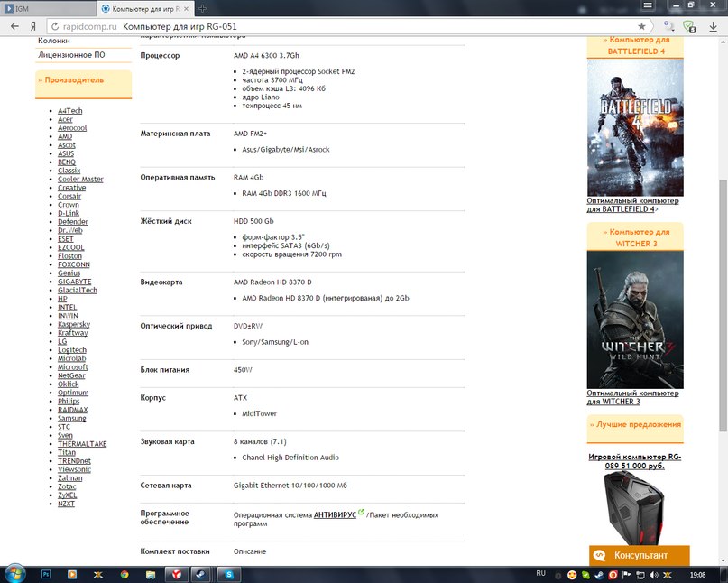Screen dimensions: 728x583
Task: Filter by manufacturer Logitech
Action: tap(72, 350)
